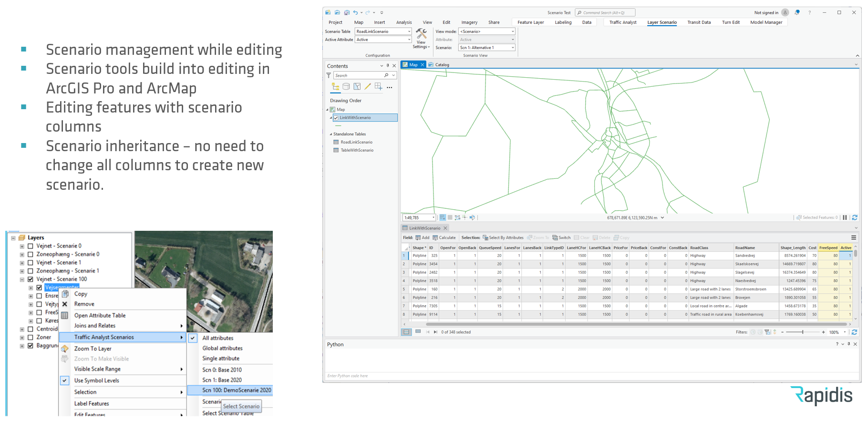This screenshot has height=422, width=868.
Task: Uncheck the LinkWithScenario layer checkbox
Action: (336, 118)
